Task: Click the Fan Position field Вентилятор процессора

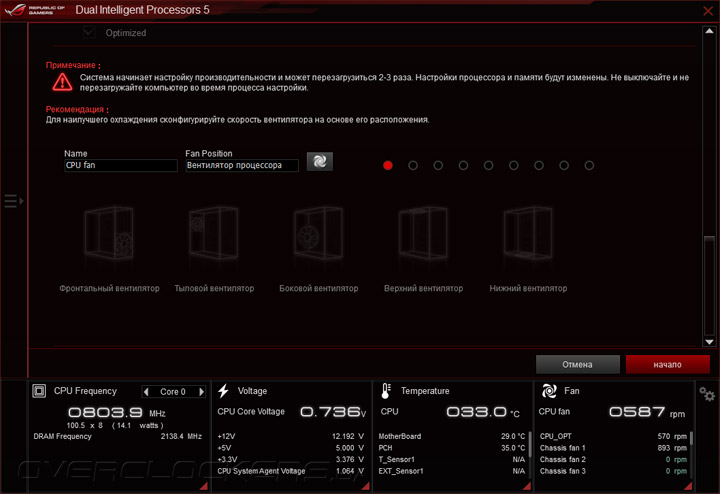Action: 242,165
